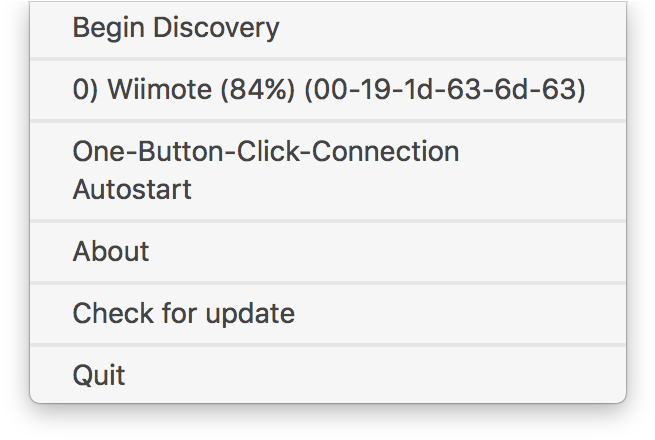Click the two-line Autostart menu entry

point(266,170)
